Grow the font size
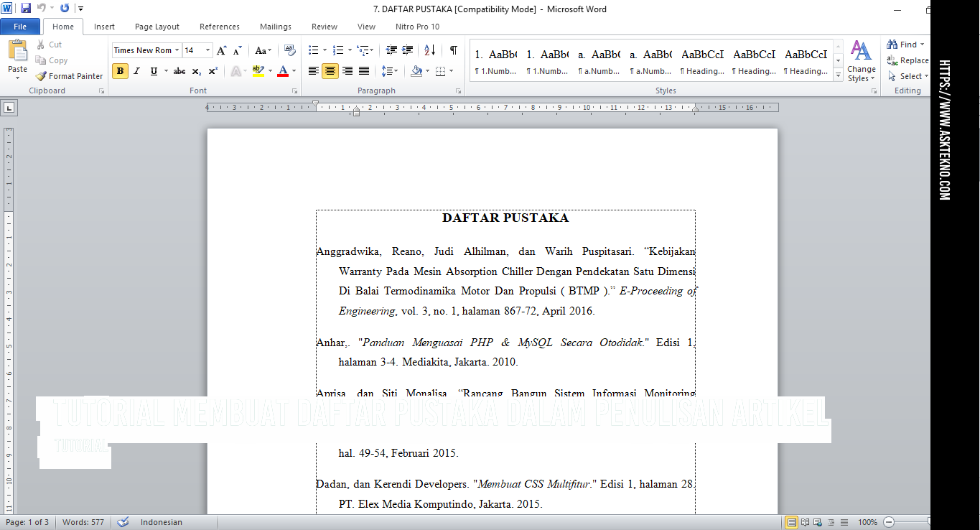The width and height of the screenshot is (980, 530). pyautogui.click(x=222, y=50)
